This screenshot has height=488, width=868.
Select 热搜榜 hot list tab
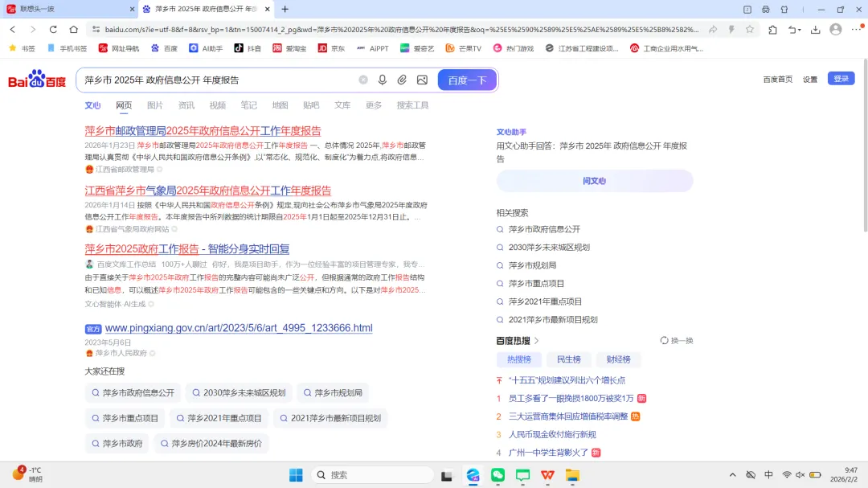(518, 359)
